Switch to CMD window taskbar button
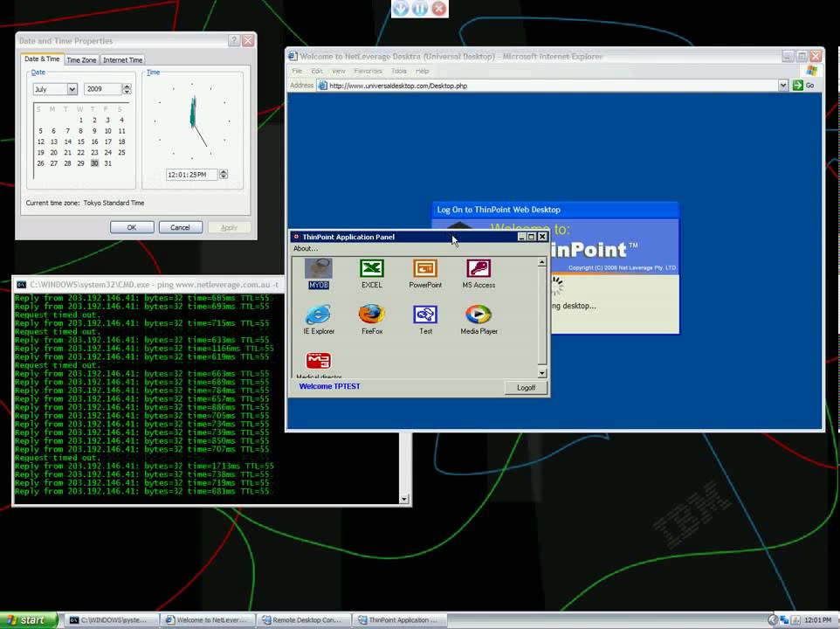The width and height of the screenshot is (840, 629). tap(112, 620)
